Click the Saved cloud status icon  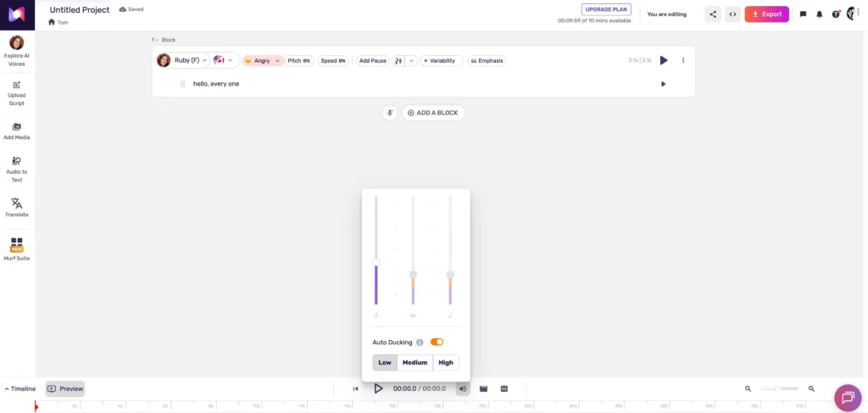click(122, 9)
